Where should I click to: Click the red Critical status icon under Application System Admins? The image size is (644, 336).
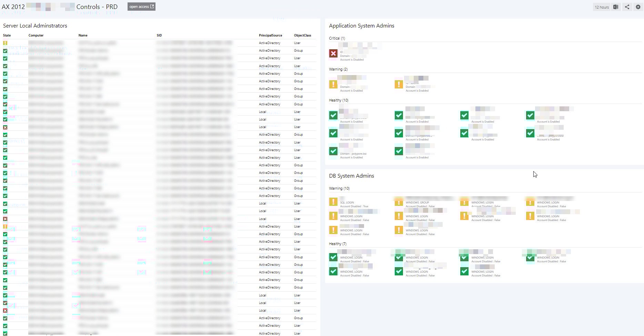click(333, 53)
